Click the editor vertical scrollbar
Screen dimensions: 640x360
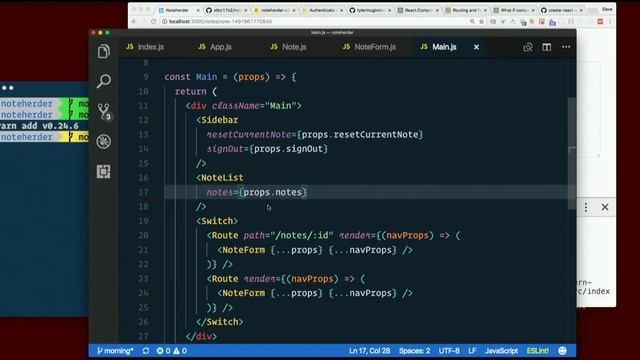pos(572,153)
